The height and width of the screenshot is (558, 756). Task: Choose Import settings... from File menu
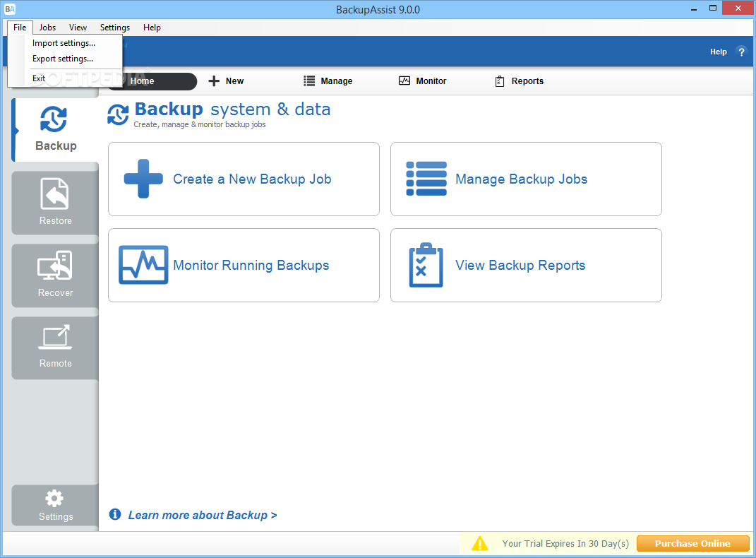(65, 43)
